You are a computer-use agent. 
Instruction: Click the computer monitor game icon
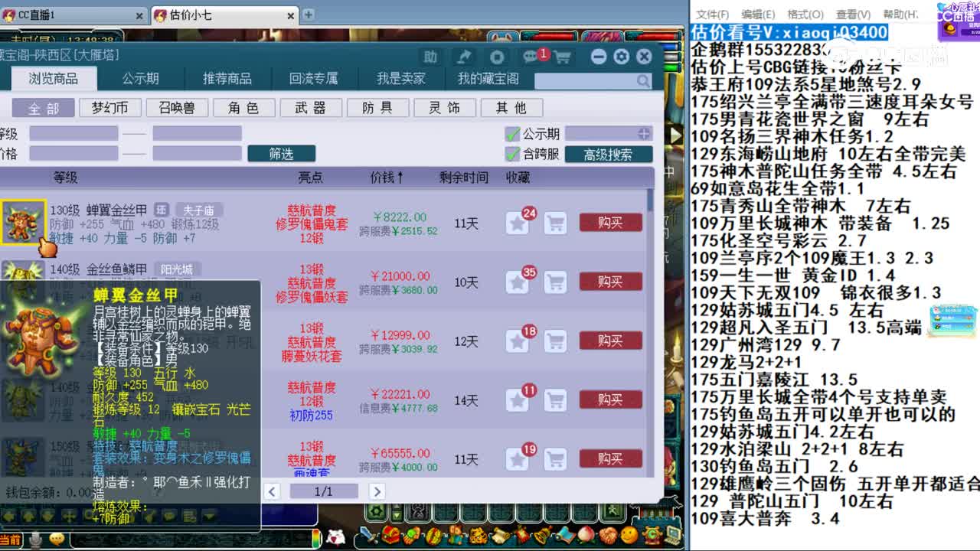pos(673,535)
